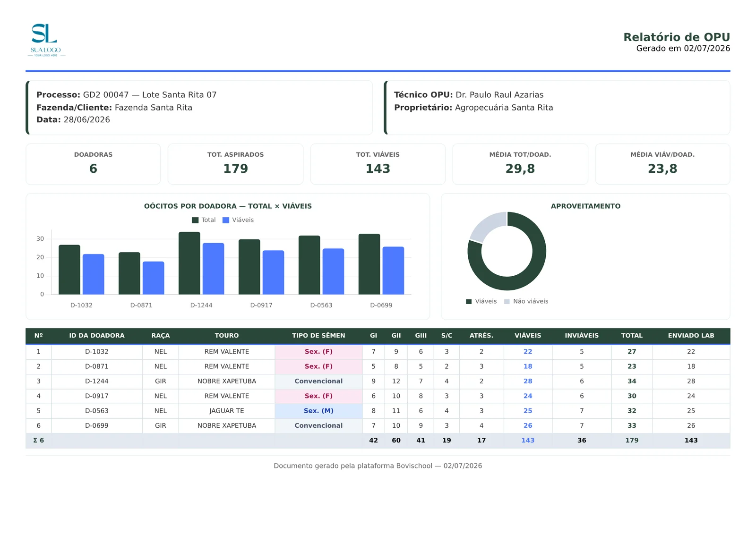Click the ENVIADO LAB column header
756x534 pixels.
tap(691, 336)
